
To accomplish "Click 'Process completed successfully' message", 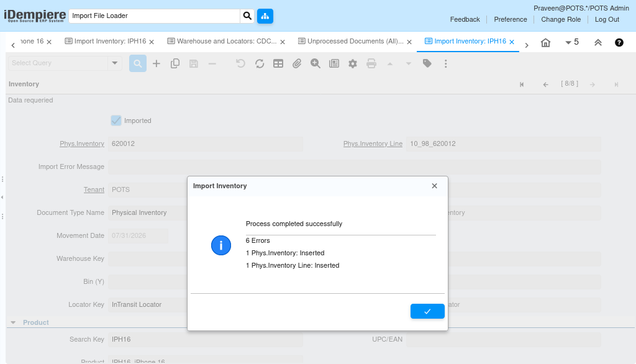I will coord(294,224).
